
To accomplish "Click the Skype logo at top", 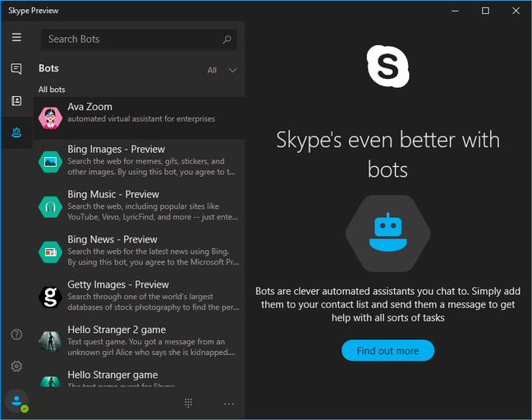I will tap(388, 67).
